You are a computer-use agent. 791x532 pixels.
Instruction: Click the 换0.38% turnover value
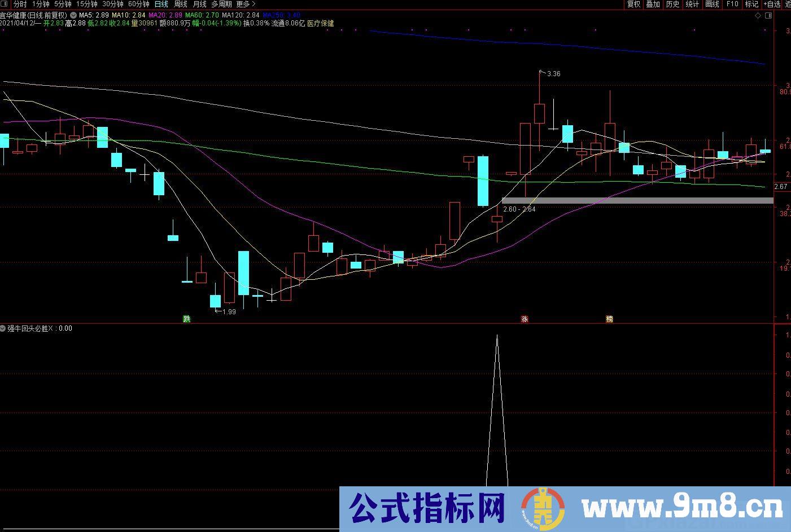[256, 24]
